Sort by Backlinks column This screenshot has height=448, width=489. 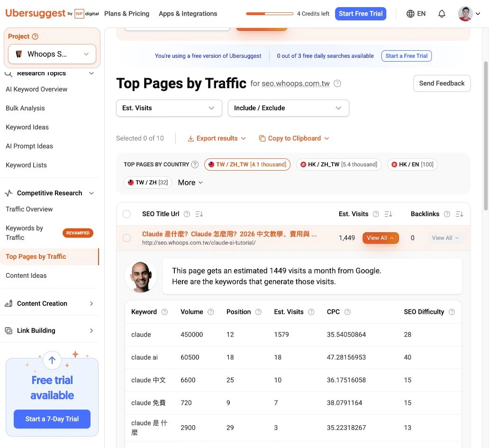click(x=459, y=214)
